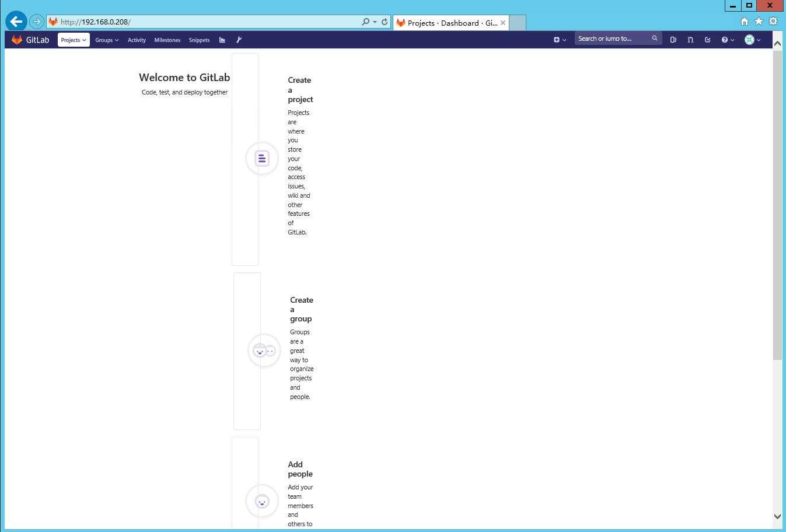This screenshot has width=786, height=532.
Task: Close the Projects Dashboard tab
Action: pyautogui.click(x=503, y=23)
